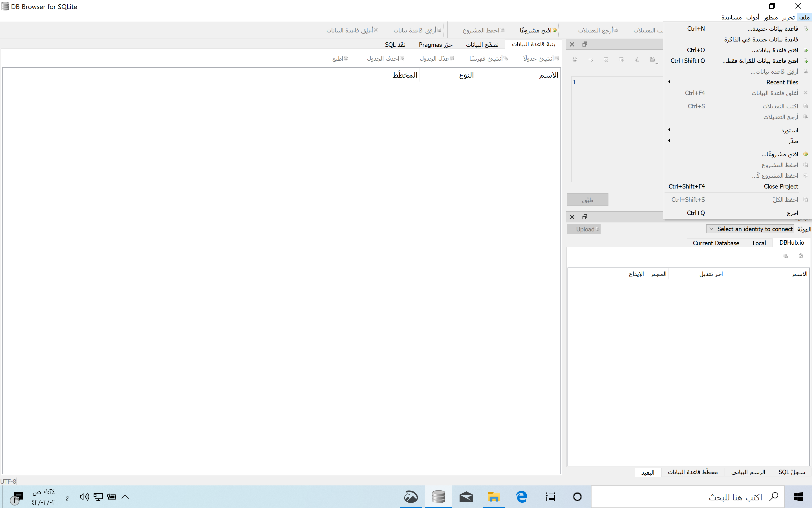
Task: Click the Windows search box
Action: [x=687, y=497]
